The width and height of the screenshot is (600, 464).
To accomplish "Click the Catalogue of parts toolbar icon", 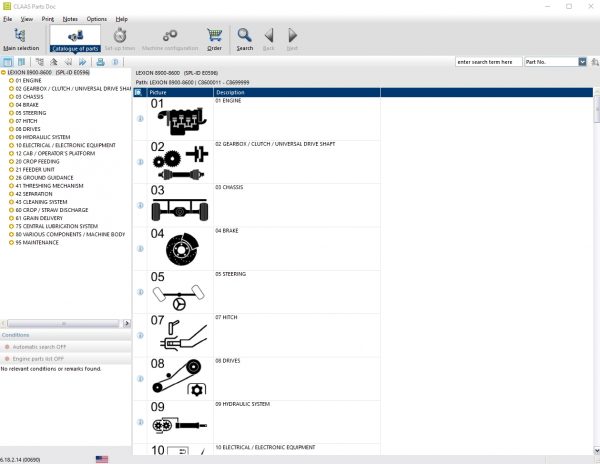I will click(x=75, y=38).
